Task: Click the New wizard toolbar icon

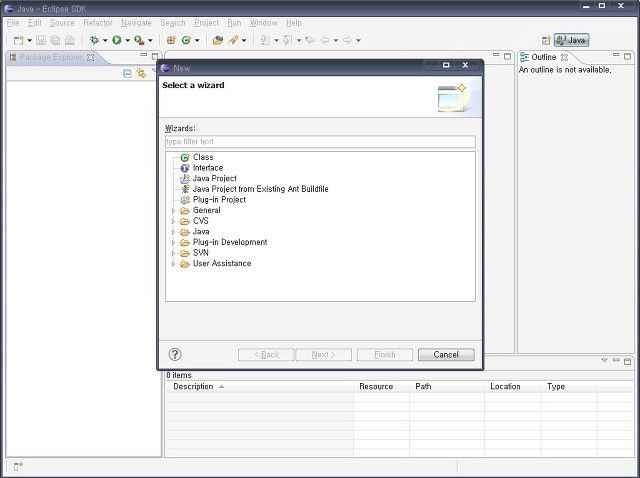Action: pos(18,40)
